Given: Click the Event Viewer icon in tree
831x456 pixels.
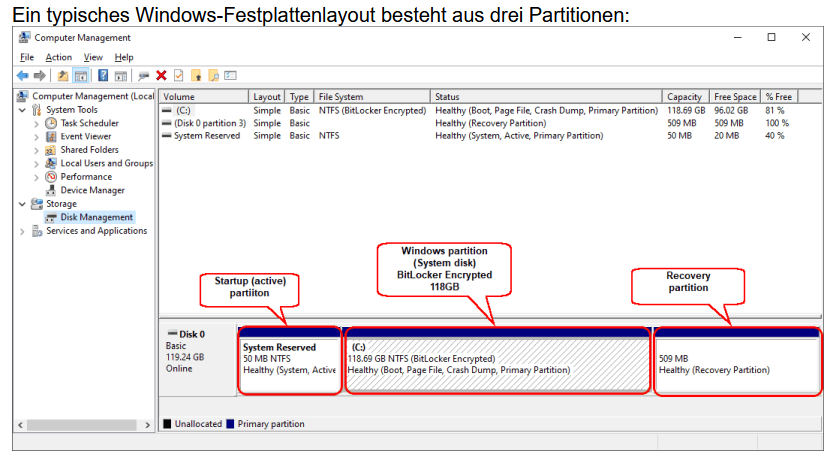Looking at the screenshot, I should click(x=51, y=136).
